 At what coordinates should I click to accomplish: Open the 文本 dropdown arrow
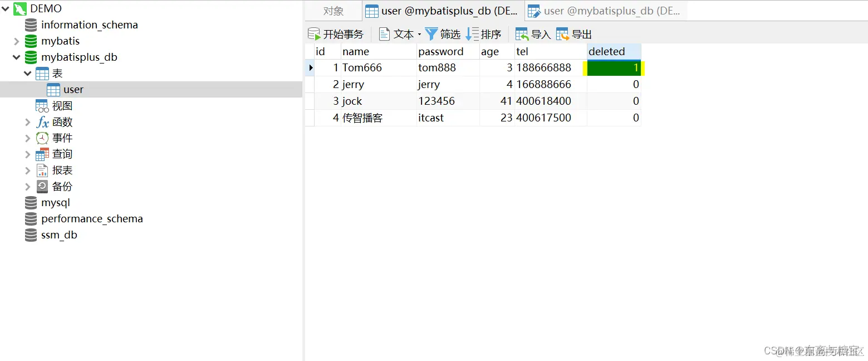419,35
